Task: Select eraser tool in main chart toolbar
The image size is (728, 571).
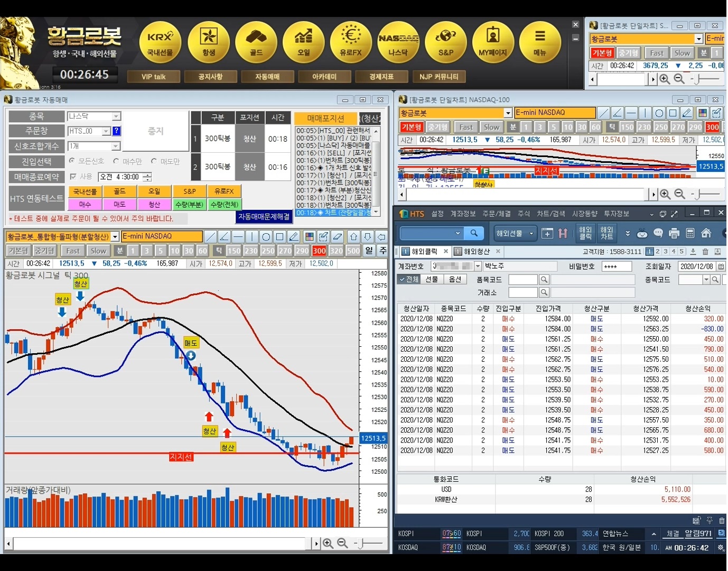Action: pos(338,236)
